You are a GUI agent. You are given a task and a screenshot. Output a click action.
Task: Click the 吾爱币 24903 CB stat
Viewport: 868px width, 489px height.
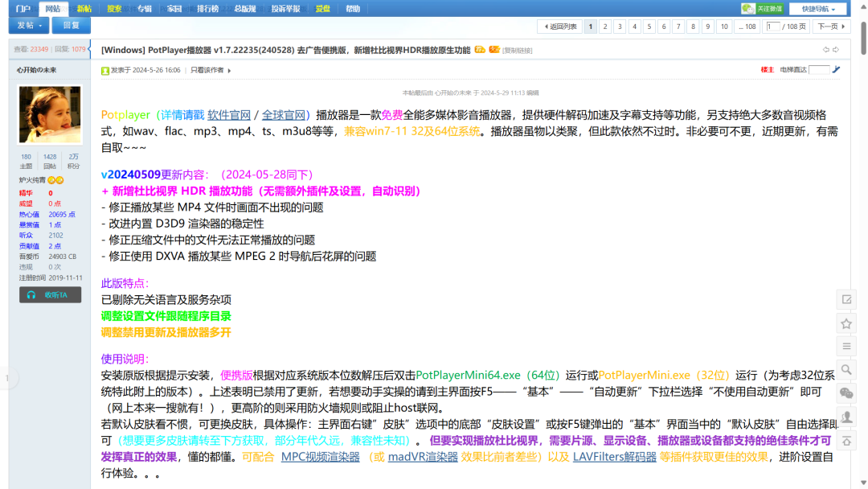(x=47, y=257)
